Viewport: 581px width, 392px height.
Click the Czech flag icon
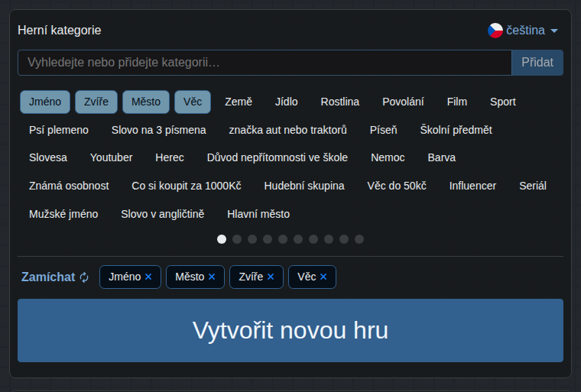coord(495,31)
